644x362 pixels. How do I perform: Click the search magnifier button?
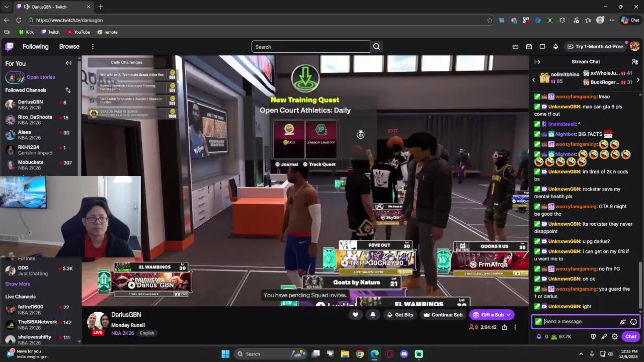[x=376, y=47]
